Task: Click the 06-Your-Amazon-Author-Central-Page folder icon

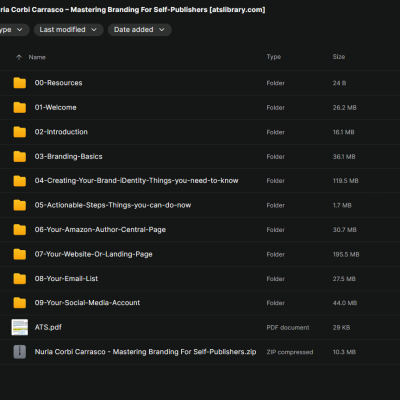Action: click(x=20, y=230)
